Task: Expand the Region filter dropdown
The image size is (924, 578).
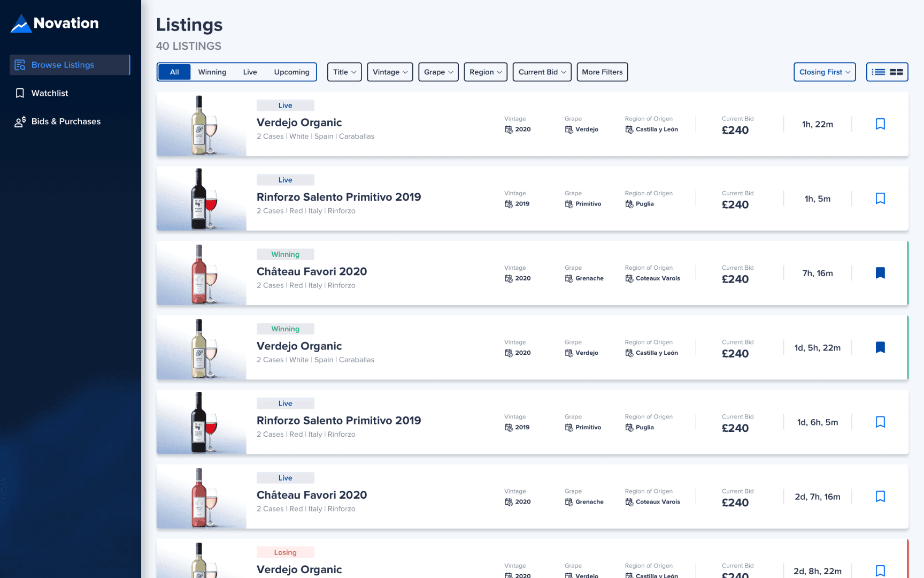Action: [486, 72]
